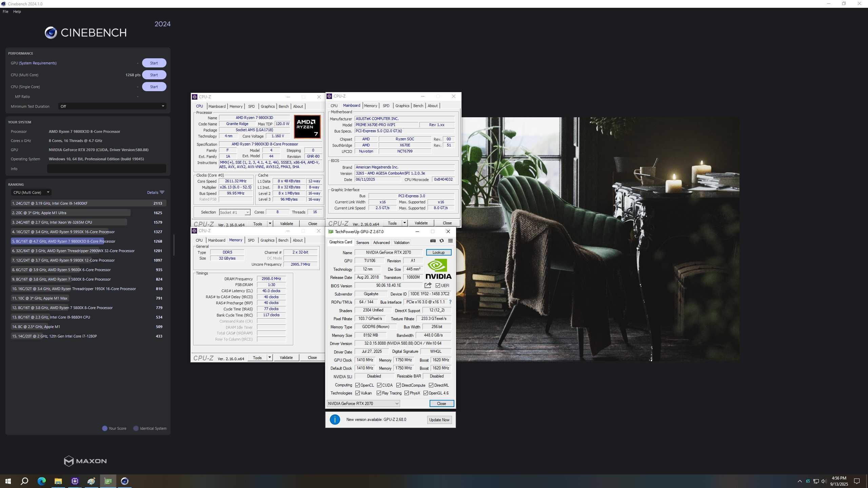Take a GPU-Z screenshot with the camera icon
868x488 pixels.
click(433, 241)
